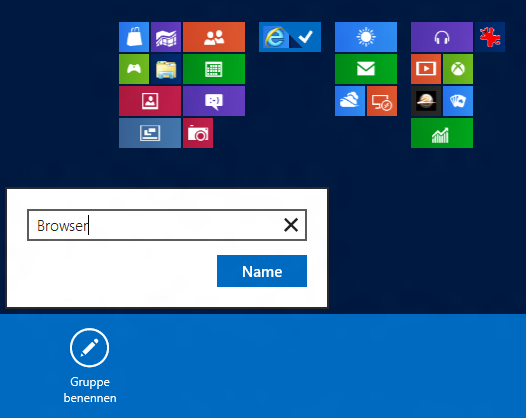Launch the Music headphones tile
The height and width of the screenshot is (418, 526).
click(x=442, y=37)
